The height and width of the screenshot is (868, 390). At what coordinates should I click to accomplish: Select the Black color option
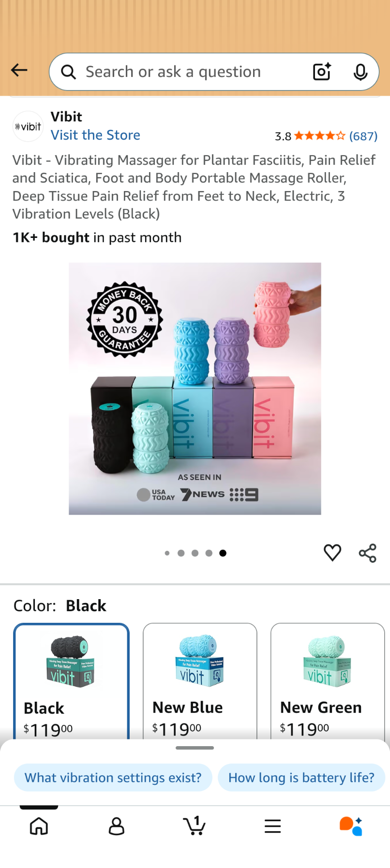[x=72, y=681]
